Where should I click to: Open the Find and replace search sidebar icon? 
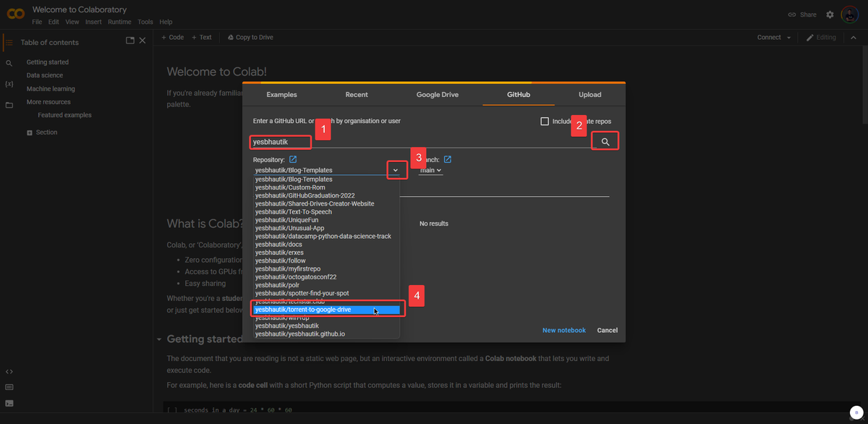pos(9,64)
